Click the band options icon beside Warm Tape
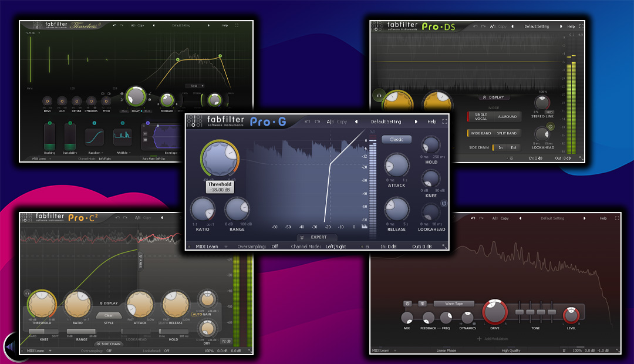This screenshot has width=634, height=364. pyautogui.click(x=422, y=304)
